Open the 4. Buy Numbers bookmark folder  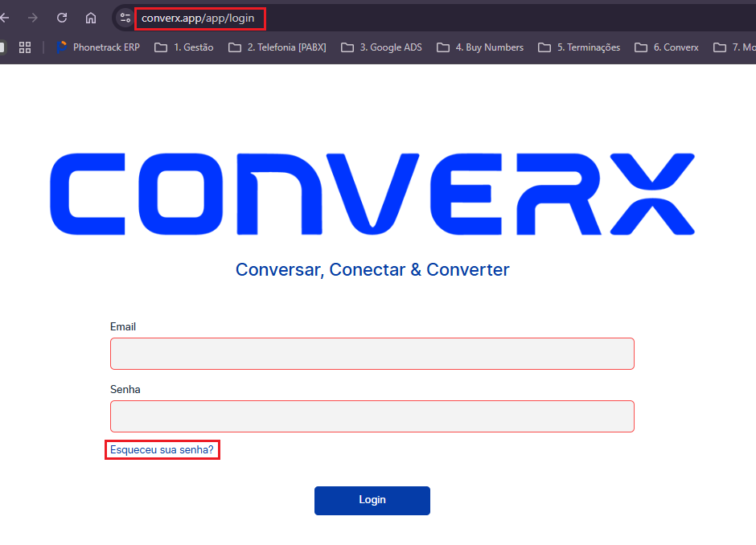(480, 47)
